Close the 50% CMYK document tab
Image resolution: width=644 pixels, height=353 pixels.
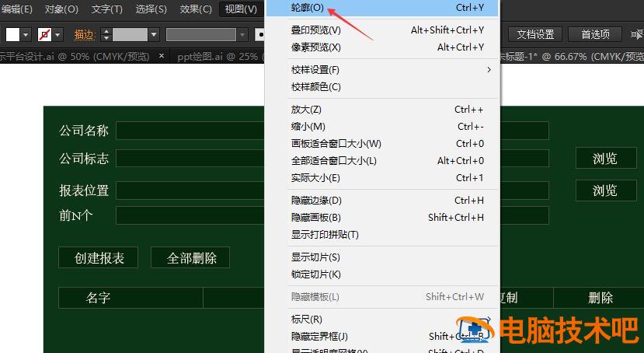[x=162, y=56]
